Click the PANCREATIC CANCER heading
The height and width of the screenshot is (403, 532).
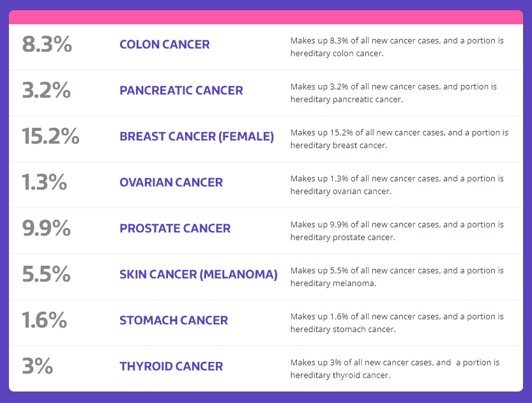coord(181,91)
